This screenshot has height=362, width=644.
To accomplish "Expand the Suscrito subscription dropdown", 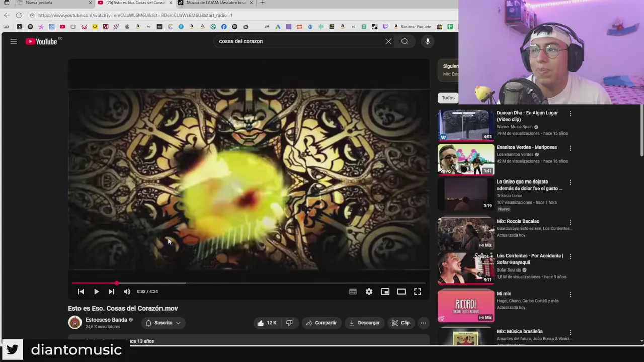I will (163, 323).
